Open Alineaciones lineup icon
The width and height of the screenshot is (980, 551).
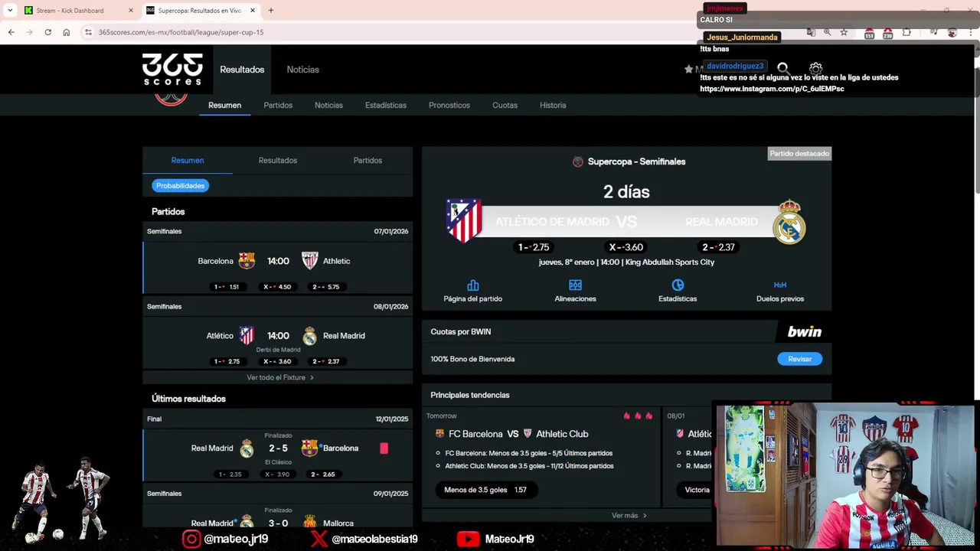[575, 285]
